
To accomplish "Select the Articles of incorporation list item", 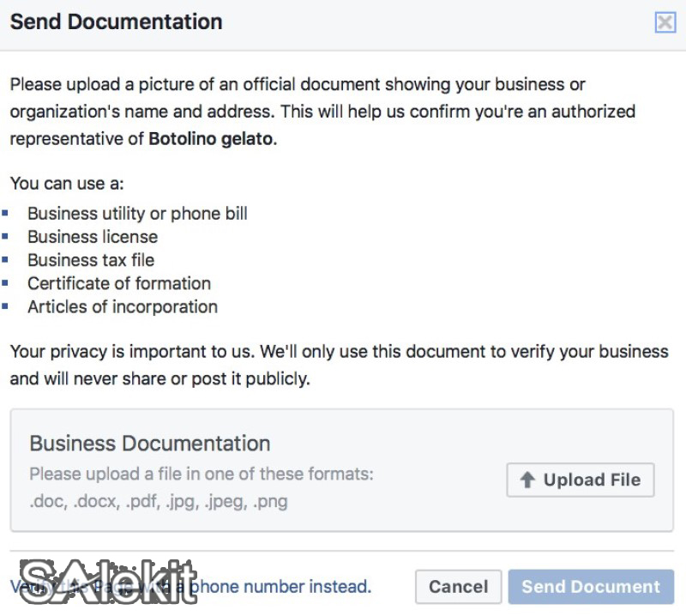I will [x=122, y=306].
